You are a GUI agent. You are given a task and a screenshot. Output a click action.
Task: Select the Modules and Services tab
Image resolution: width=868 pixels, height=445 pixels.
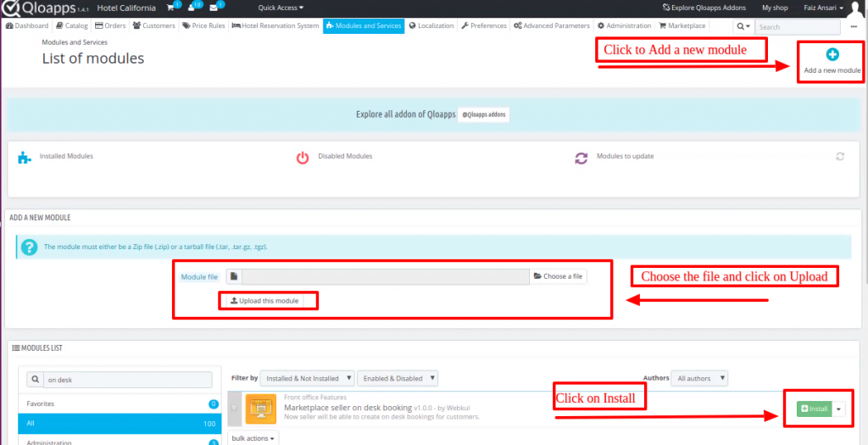[x=364, y=25]
